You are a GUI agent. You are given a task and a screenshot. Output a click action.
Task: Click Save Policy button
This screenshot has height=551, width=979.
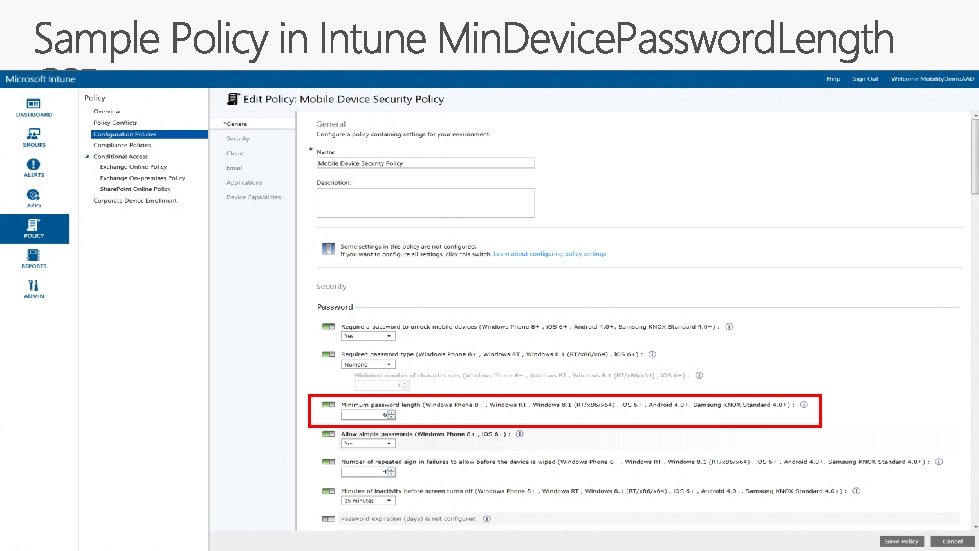902,541
